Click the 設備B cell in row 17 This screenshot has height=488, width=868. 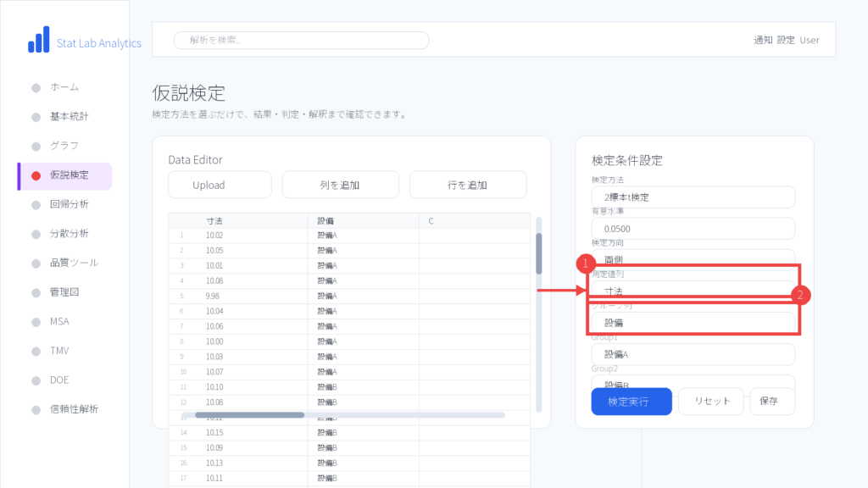363,478
